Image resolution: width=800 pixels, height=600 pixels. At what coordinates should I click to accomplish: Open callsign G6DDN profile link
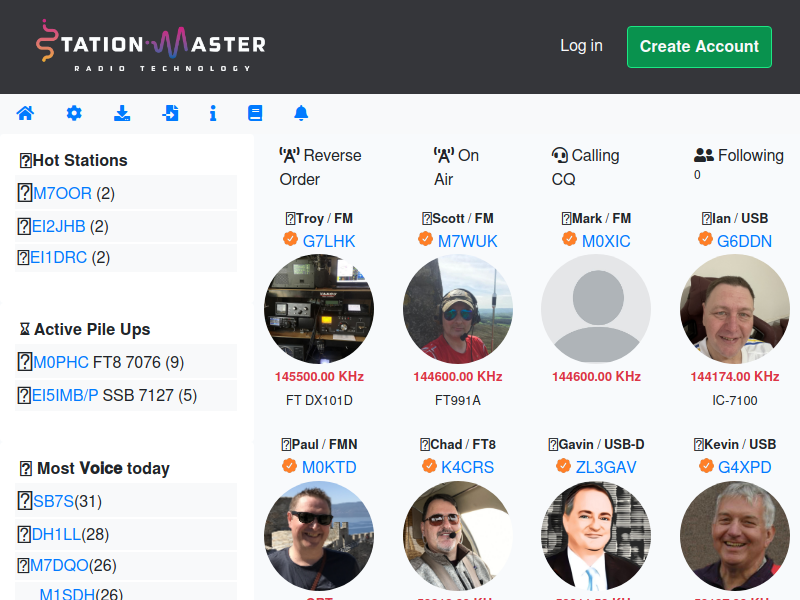[744, 241]
